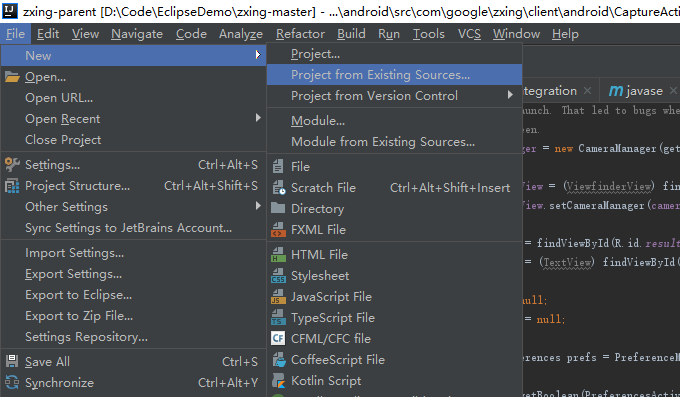Viewport: 680px width, 397px height.
Task: Click the Kotlin Script icon
Action: [x=278, y=381]
